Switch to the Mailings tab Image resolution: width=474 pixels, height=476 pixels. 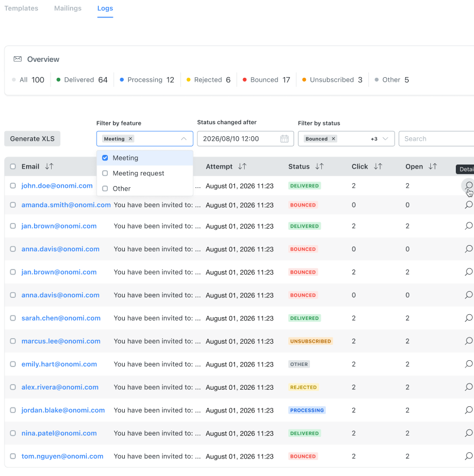[x=68, y=8]
